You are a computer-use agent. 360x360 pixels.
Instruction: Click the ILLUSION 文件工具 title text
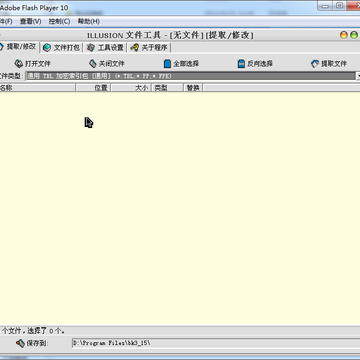click(x=124, y=35)
